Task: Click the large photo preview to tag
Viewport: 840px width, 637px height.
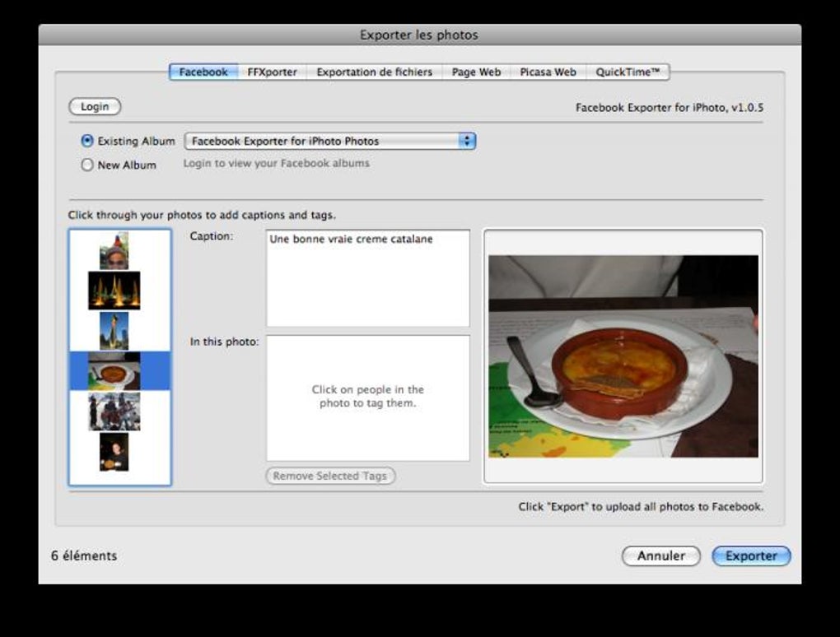Action: click(623, 356)
